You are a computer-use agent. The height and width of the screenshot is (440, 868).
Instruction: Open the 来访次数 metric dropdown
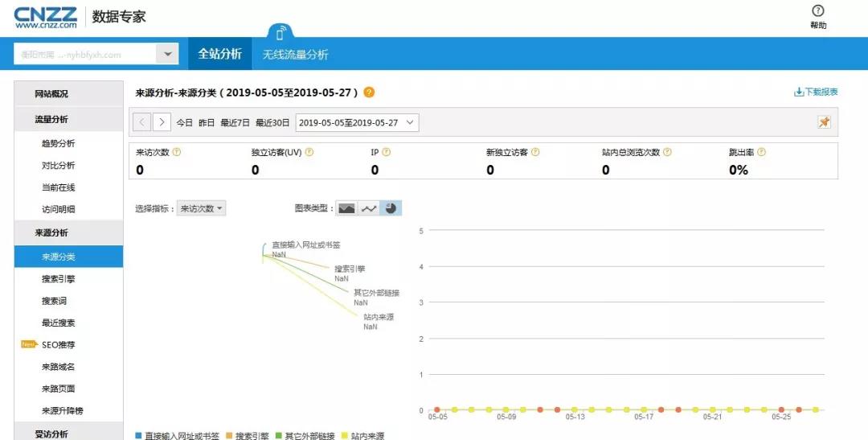(x=202, y=208)
